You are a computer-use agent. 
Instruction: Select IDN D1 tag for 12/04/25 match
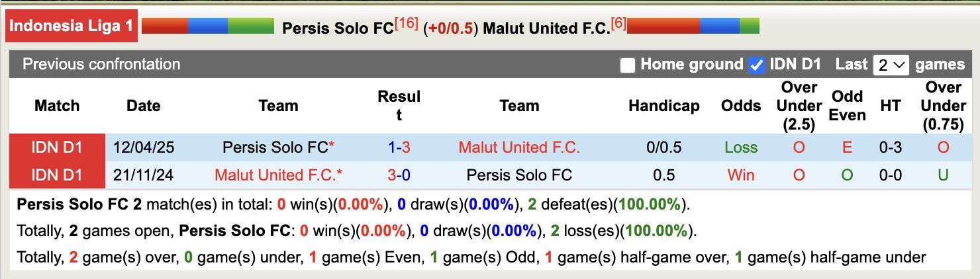click(57, 147)
